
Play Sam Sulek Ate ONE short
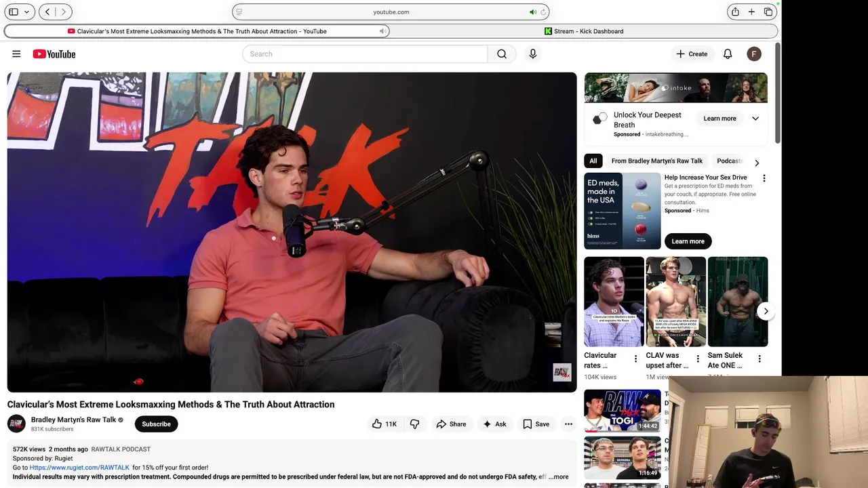tap(738, 302)
